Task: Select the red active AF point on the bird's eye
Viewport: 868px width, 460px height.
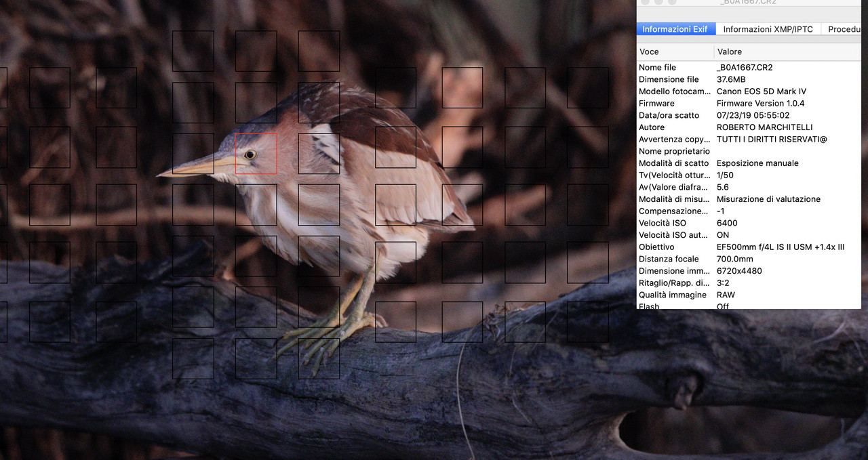Action: coord(256,154)
